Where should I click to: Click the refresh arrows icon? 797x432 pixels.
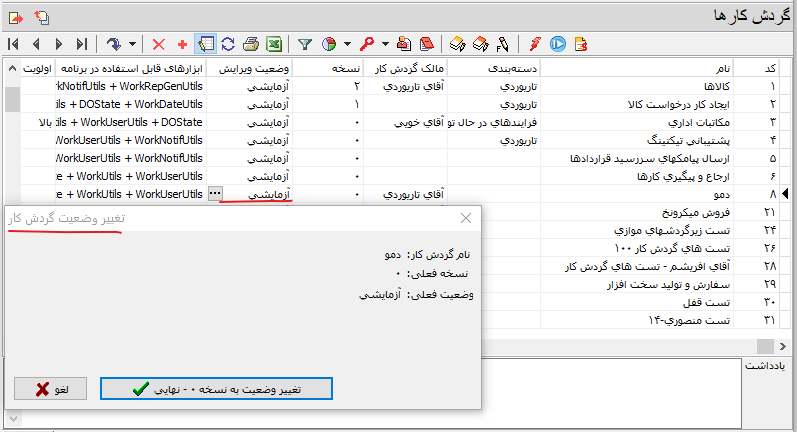tap(229, 44)
